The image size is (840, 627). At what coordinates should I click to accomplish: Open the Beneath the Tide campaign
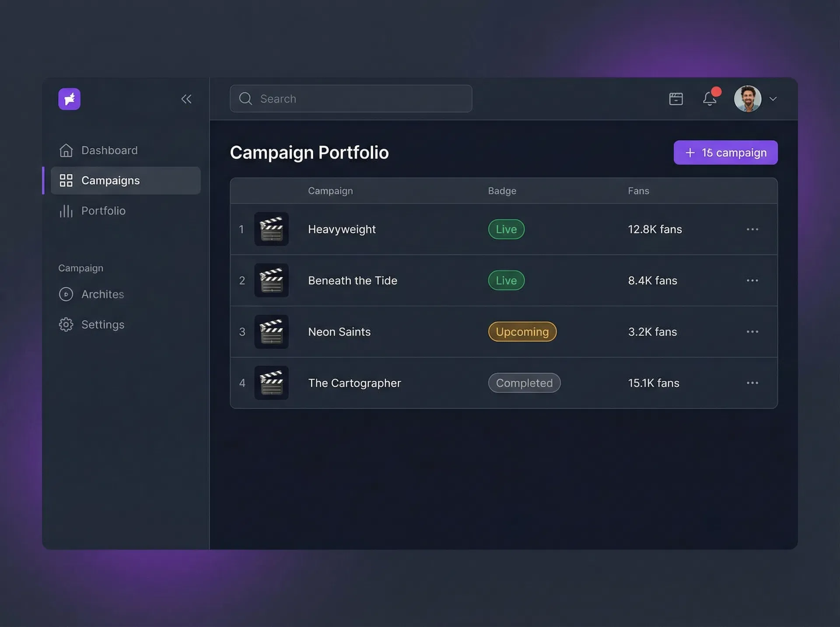click(x=353, y=280)
